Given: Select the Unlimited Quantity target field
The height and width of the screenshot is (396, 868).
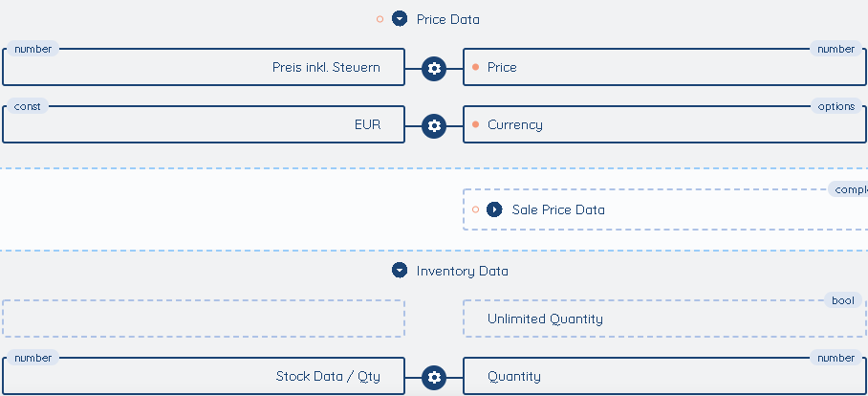Looking at the screenshot, I should 664,319.
